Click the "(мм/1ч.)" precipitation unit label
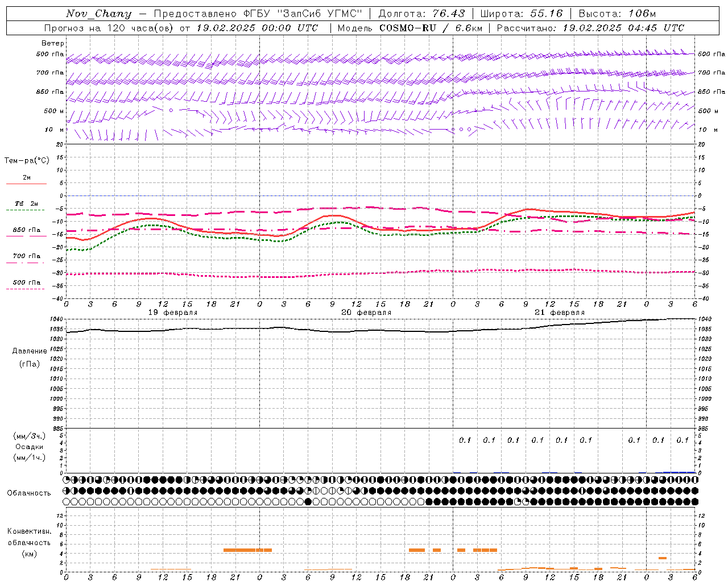 click(x=30, y=458)
